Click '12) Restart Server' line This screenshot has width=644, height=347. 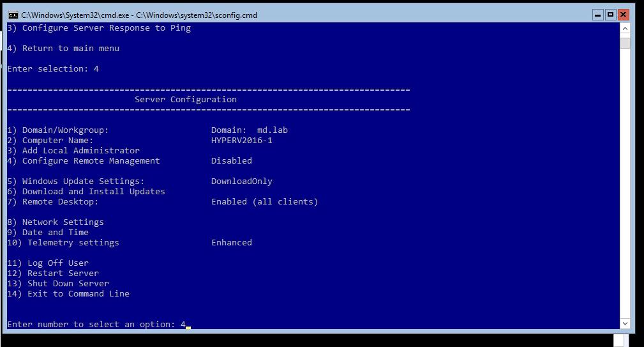pyautogui.click(x=53, y=274)
